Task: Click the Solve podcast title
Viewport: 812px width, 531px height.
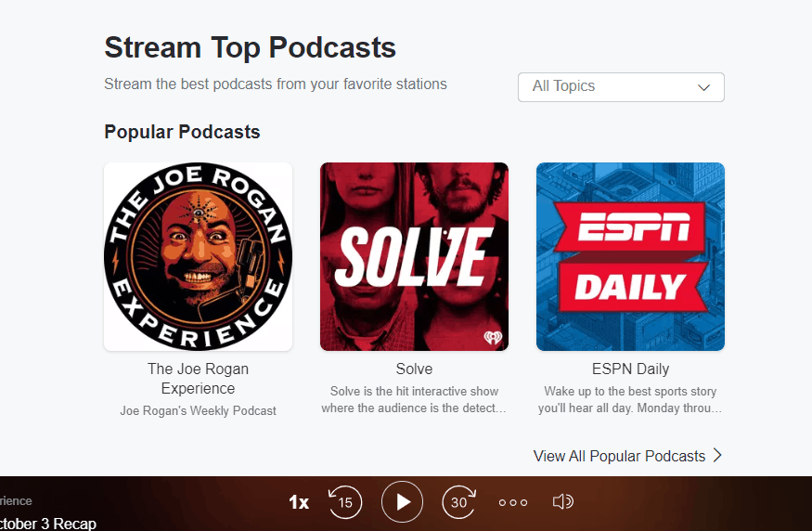Action: point(414,369)
